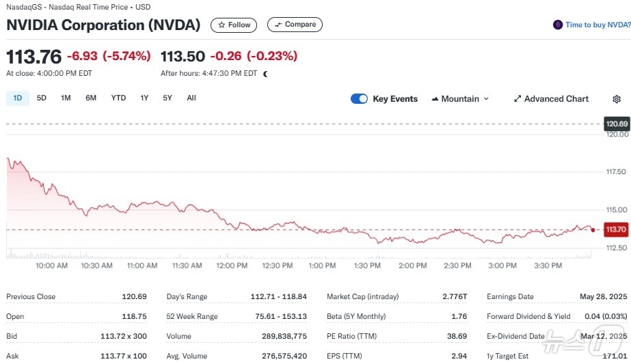Click the purple icon beside Time to buy

tap(558, 25)
